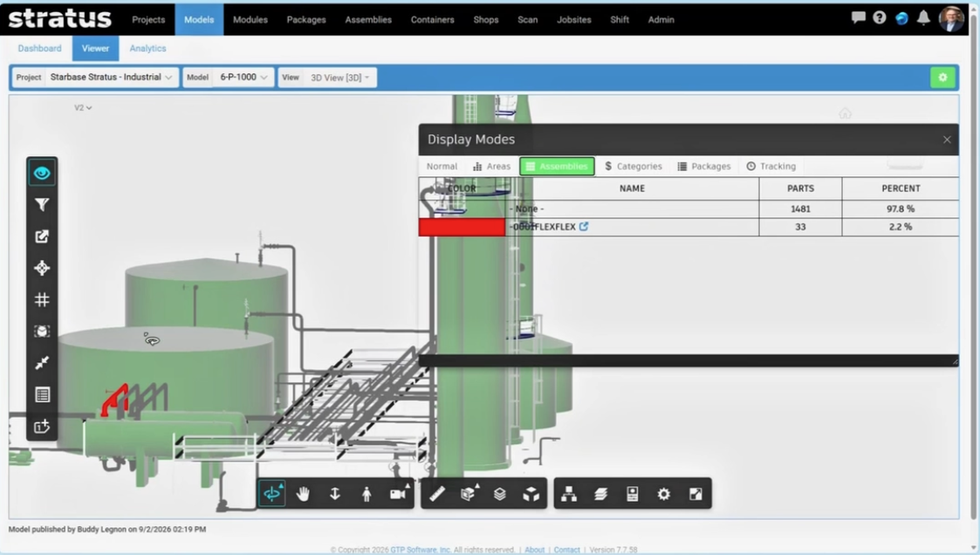Open the About link in footer
Image resolution: width=980 pixels, height=555 pixels.
[x=534, y=550]
